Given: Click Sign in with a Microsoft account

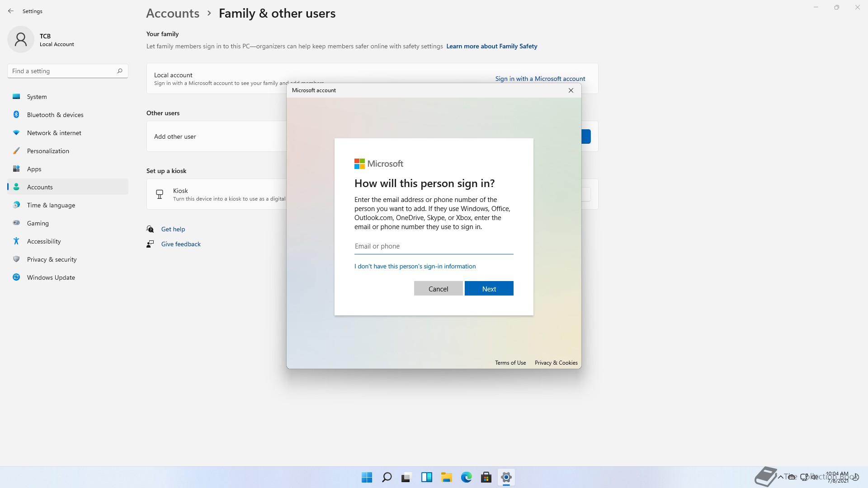Looking at the screenshot, I should 540,79.
